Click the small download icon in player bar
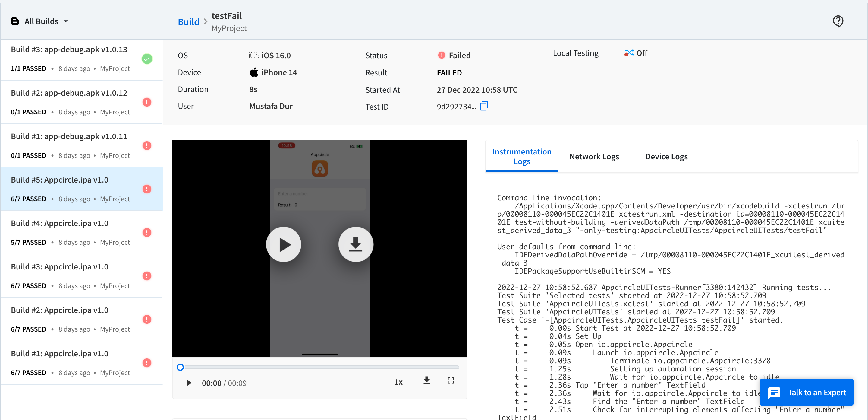Viewport: 868px width, 420px height. tap(426, 380)
